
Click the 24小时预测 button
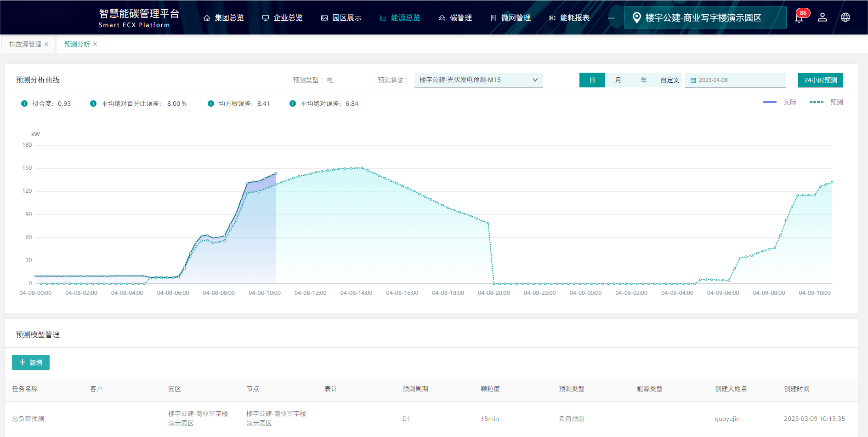tap(821, 80)
